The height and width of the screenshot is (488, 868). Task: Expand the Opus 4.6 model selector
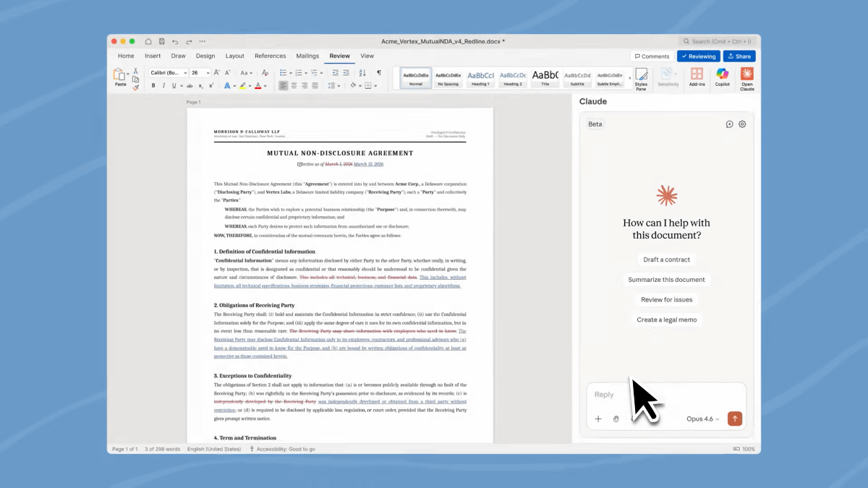click(702, 419)
